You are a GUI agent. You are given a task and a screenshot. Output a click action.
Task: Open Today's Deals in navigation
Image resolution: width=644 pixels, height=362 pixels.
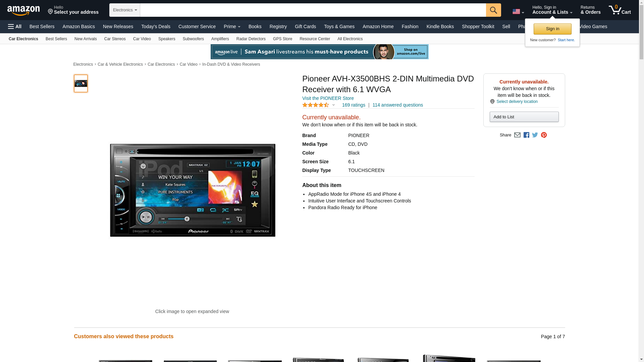point(156,26)
